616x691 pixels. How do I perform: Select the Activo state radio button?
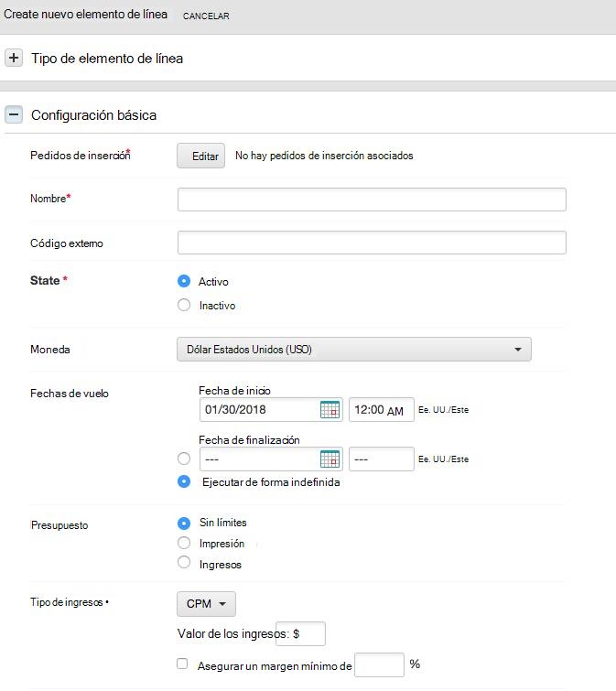pos(184,281)
